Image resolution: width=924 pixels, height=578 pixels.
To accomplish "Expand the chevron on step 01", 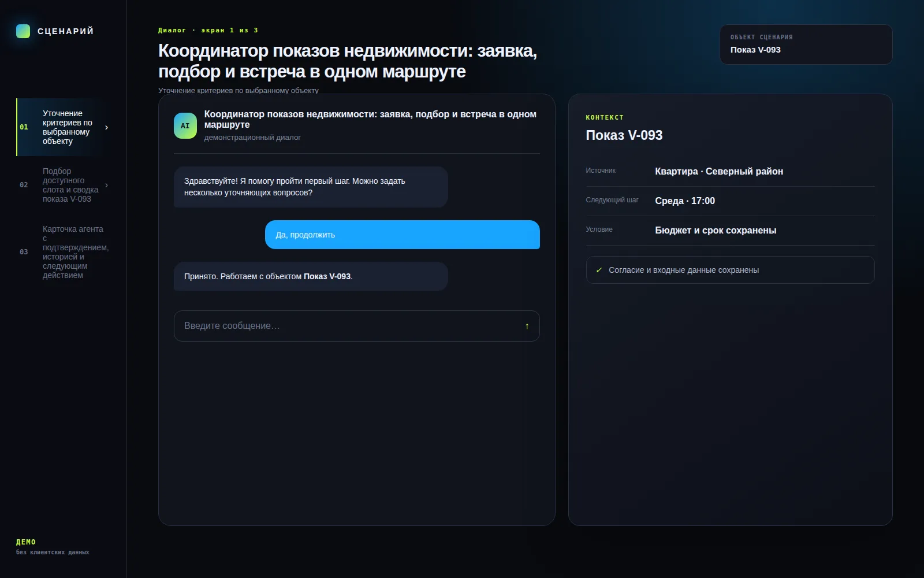I will tap(106, 127).
